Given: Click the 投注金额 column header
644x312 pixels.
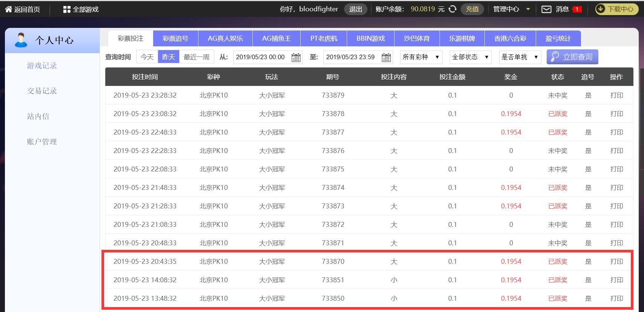Looking at the screenshot, I should click(x=452, y=77).
